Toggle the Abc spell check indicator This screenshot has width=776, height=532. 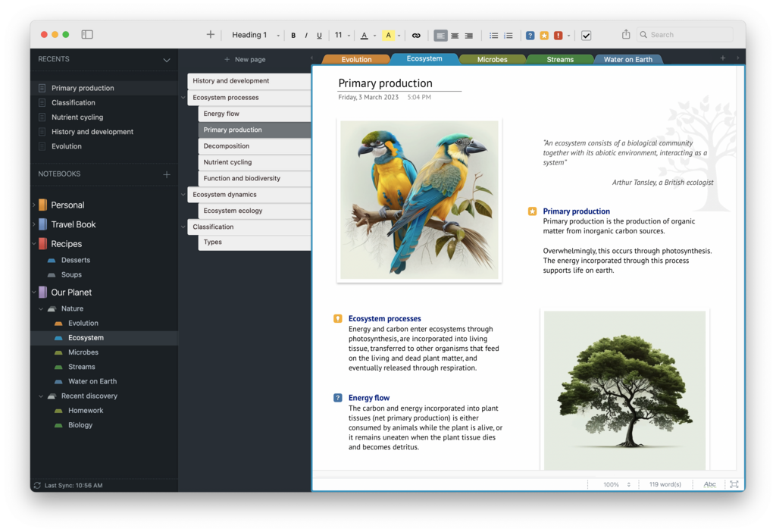pyautogui.click(x=709, y=484)
